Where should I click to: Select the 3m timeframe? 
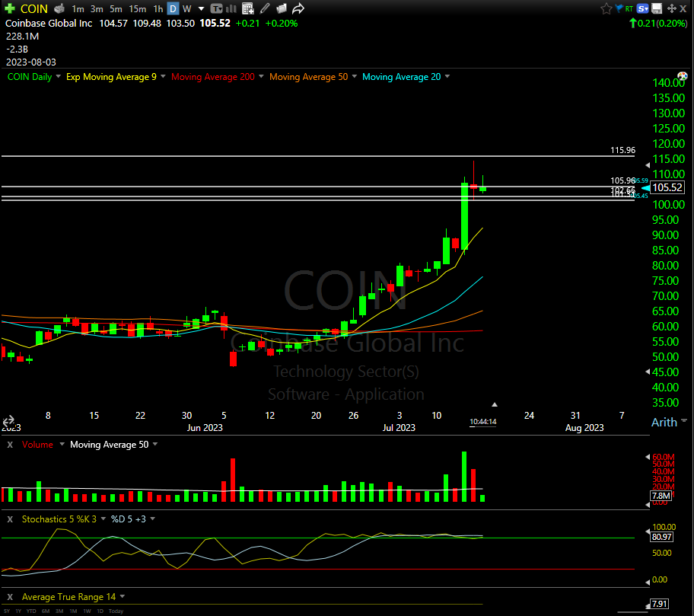[97, 9]
